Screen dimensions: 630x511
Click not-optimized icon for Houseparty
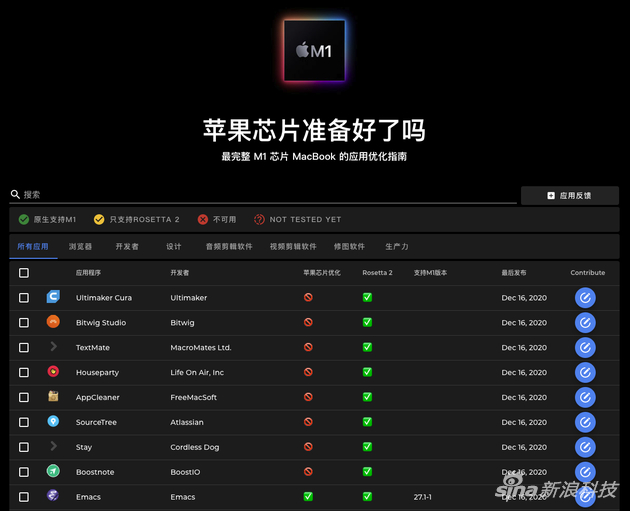click(308, 372)
